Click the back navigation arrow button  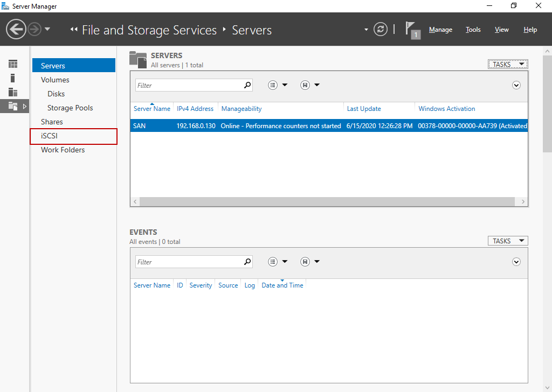click(x=16, y=29)
